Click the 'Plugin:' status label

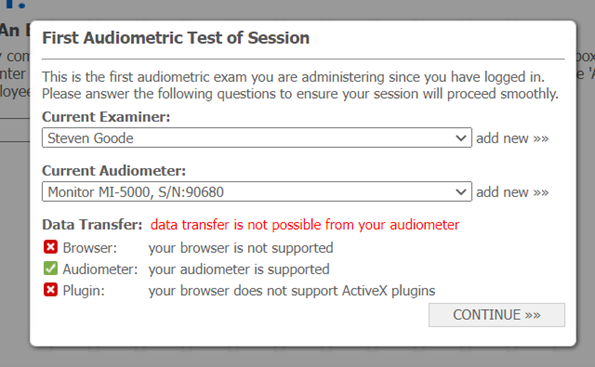click(83, 291)
